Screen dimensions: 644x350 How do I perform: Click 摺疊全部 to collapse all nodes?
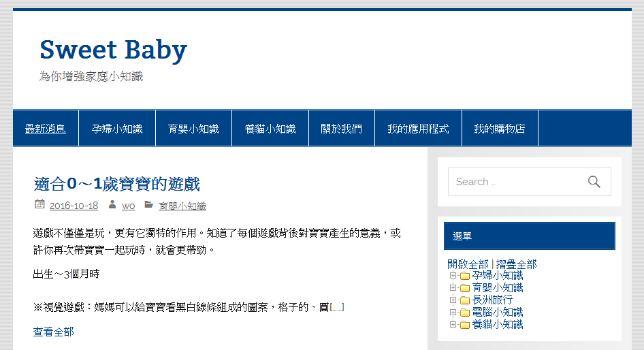[516, 264]
